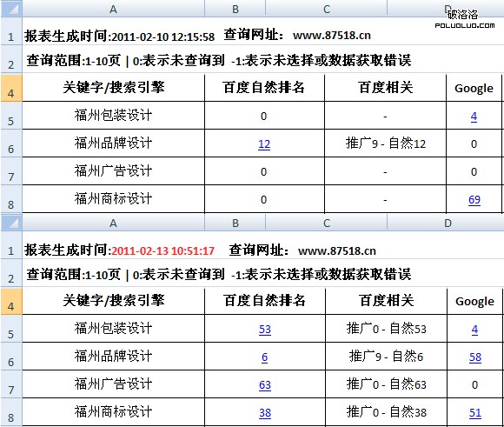This screenshot has width=504, height=427.
Task: Select column B header in upper spreadsheet
Action: [235, 9]
